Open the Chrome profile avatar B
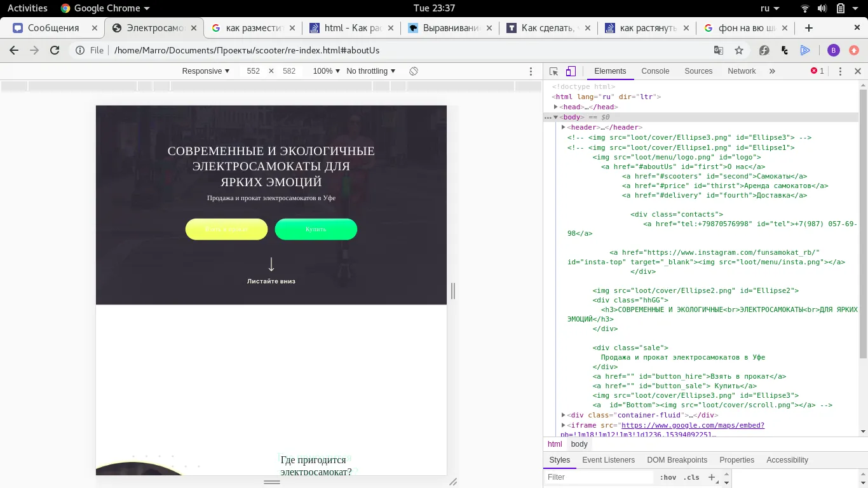The width and height of the screenshot is (868, 488). [x=834, y=50]
